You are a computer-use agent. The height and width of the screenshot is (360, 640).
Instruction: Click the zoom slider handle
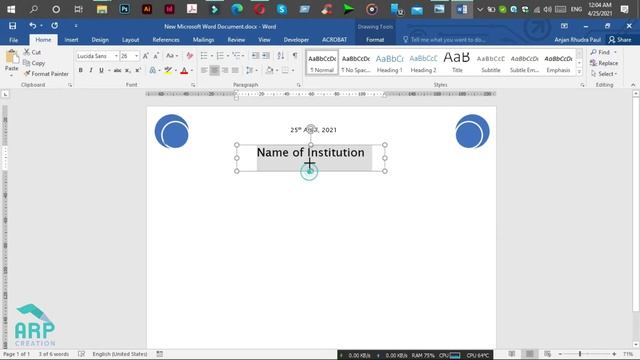click(580, 354)
